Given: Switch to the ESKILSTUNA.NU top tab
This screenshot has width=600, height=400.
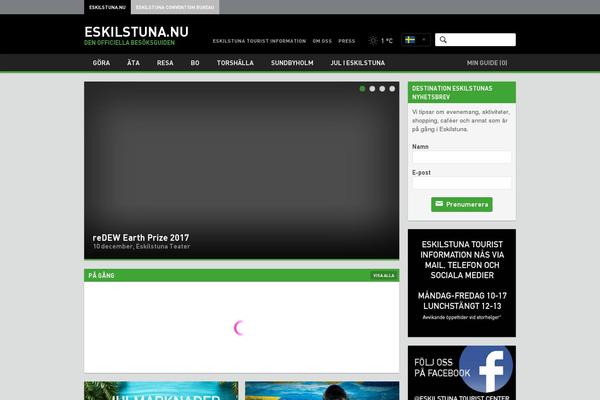Looking at the screenshot, I should (107, 7).
